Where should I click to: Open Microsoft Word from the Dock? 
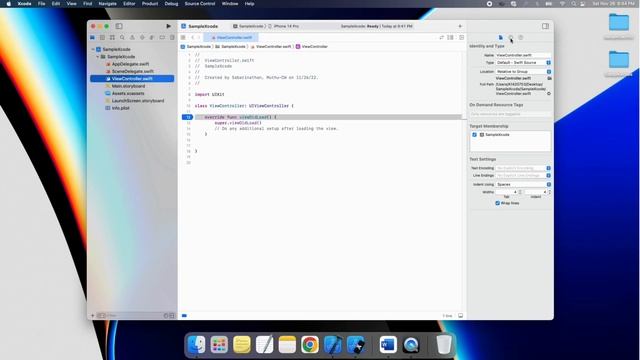pos(388,345)
